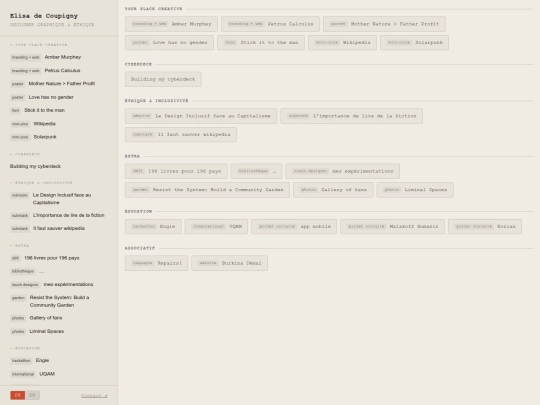Viewport: 540px width, 405px height.
Task: Open Il faut sauver wikipedia sidebar entry
Action: [47, 228]
